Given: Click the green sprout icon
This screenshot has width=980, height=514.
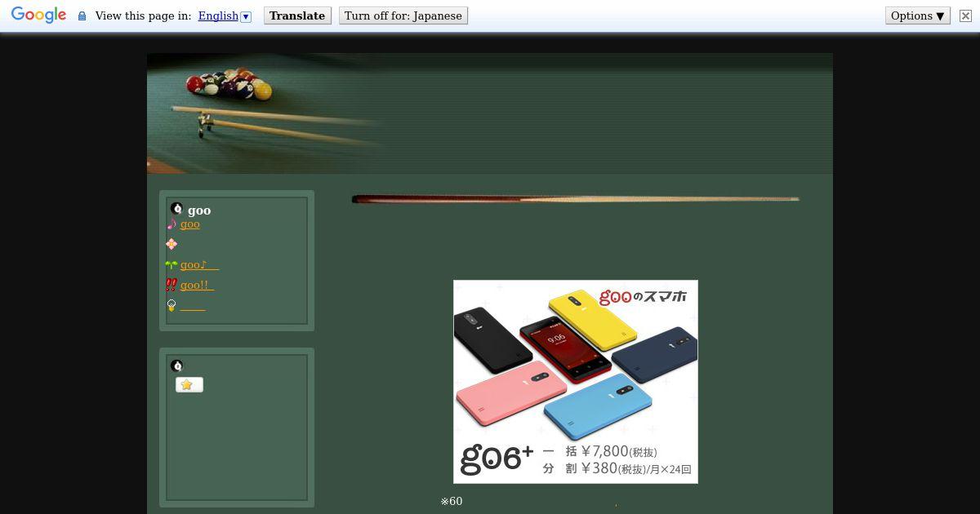Looking at the screenshot, I should (171, 265).
